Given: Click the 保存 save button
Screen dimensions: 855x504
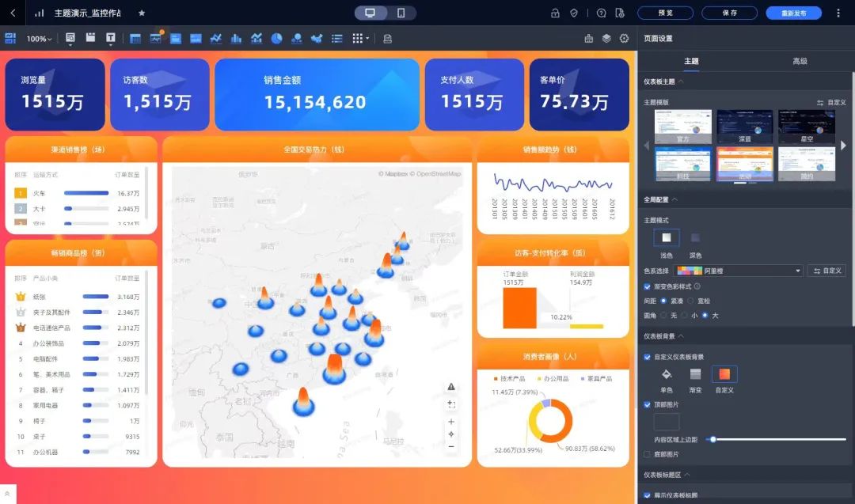Looking at the screenshot, I should point(730,13).
